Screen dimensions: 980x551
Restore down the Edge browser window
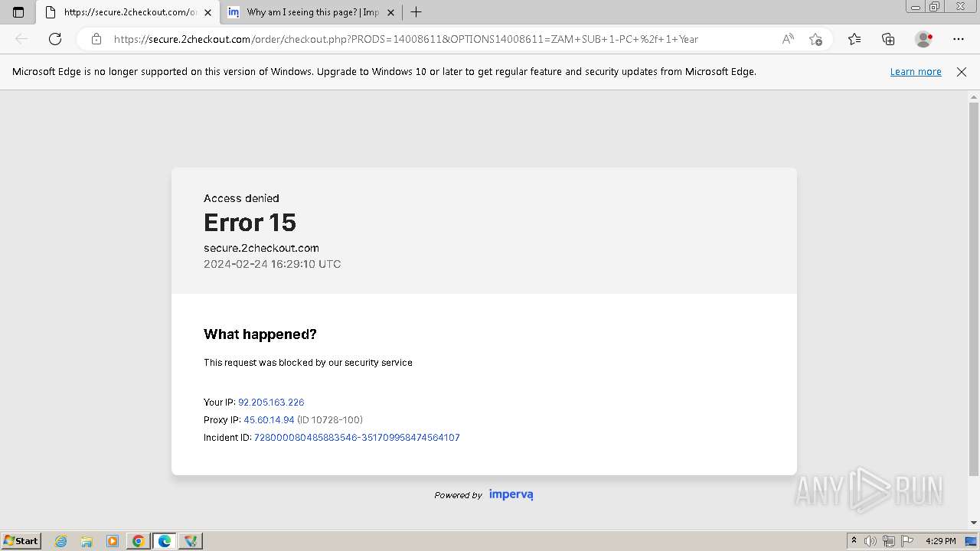click(935, 7)
